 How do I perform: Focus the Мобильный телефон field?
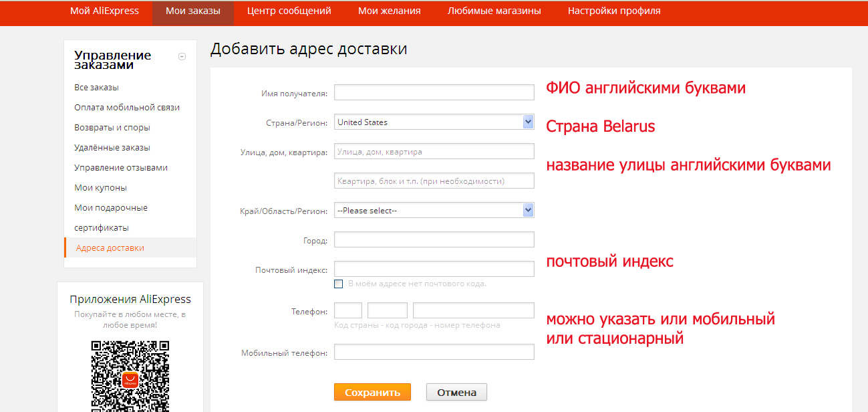click(x=434, y=352)
